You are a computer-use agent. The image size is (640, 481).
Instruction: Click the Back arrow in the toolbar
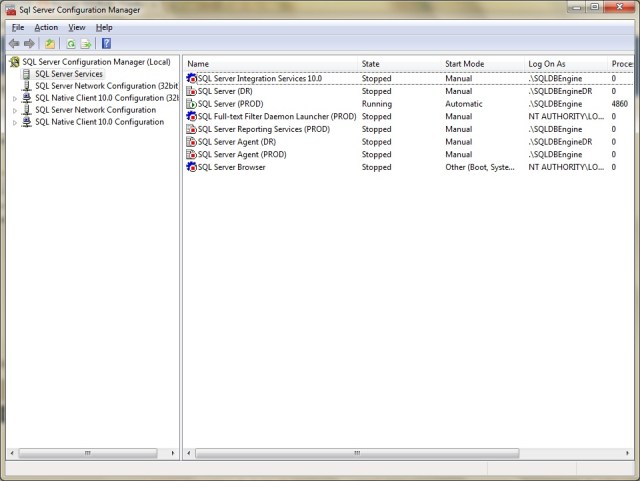(x=13, y=44)
